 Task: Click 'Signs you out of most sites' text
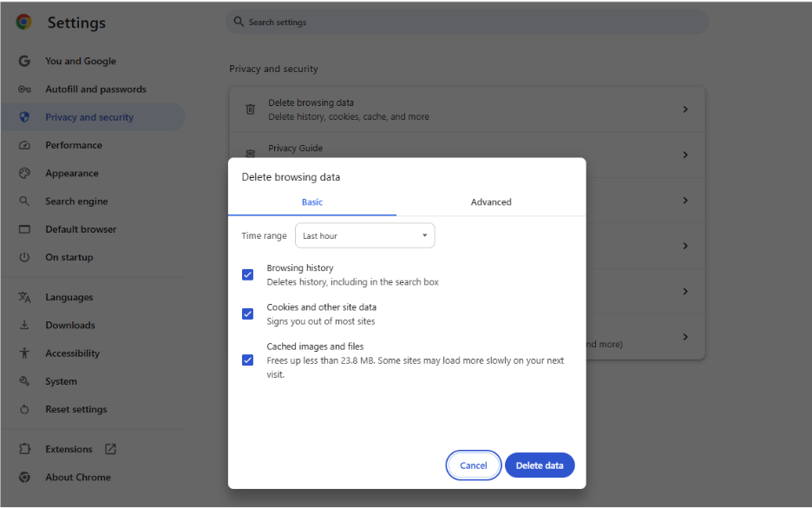click(x=321, y=321)
